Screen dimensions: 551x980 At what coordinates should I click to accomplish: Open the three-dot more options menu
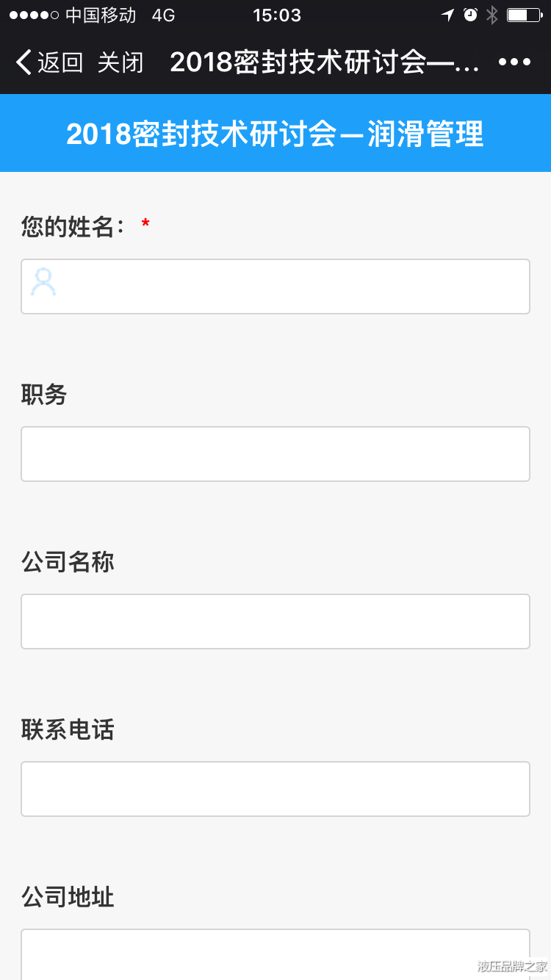514,62
